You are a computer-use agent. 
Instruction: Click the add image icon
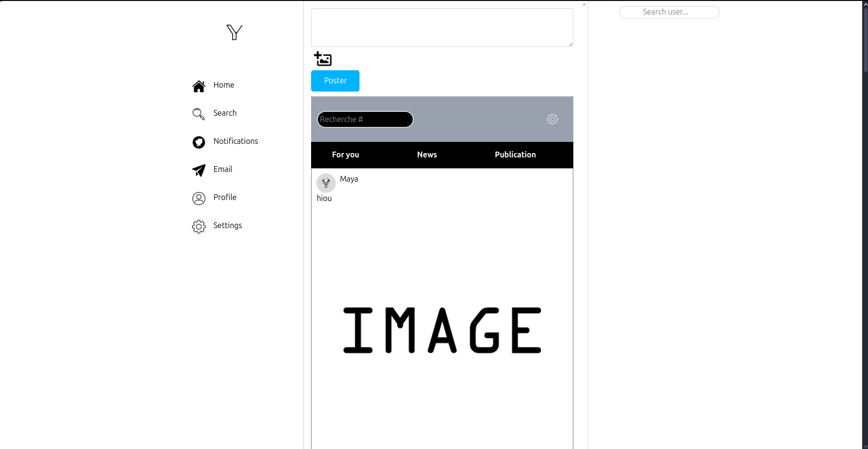tap(323, 59)
